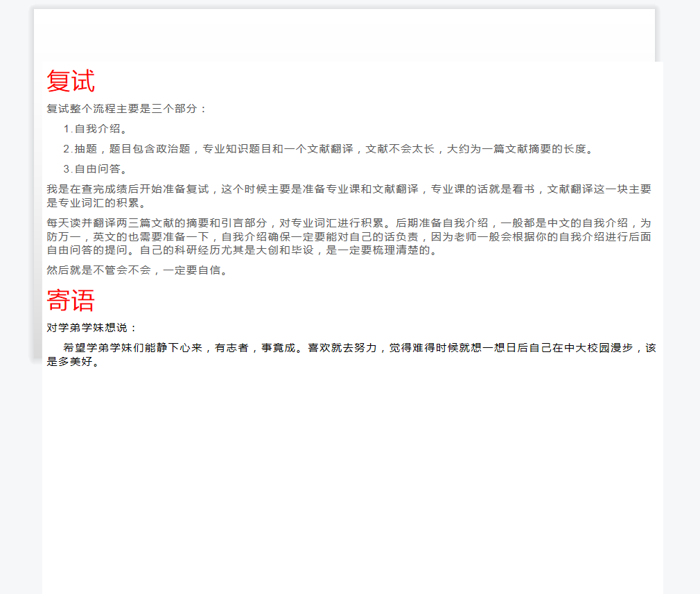Click the red 复试 heading

coord(71,82)
